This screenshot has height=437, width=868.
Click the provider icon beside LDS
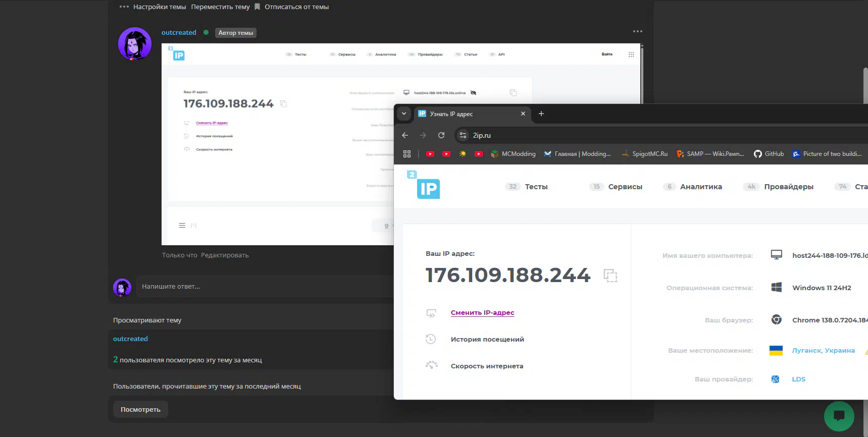pyautogui.click(x=776, y=379)
